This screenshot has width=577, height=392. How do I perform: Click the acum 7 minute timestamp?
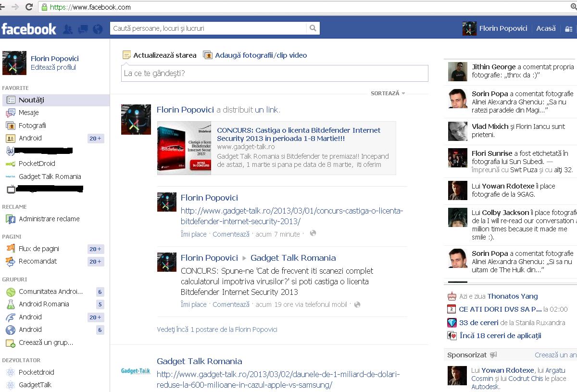tap(278, 234)
